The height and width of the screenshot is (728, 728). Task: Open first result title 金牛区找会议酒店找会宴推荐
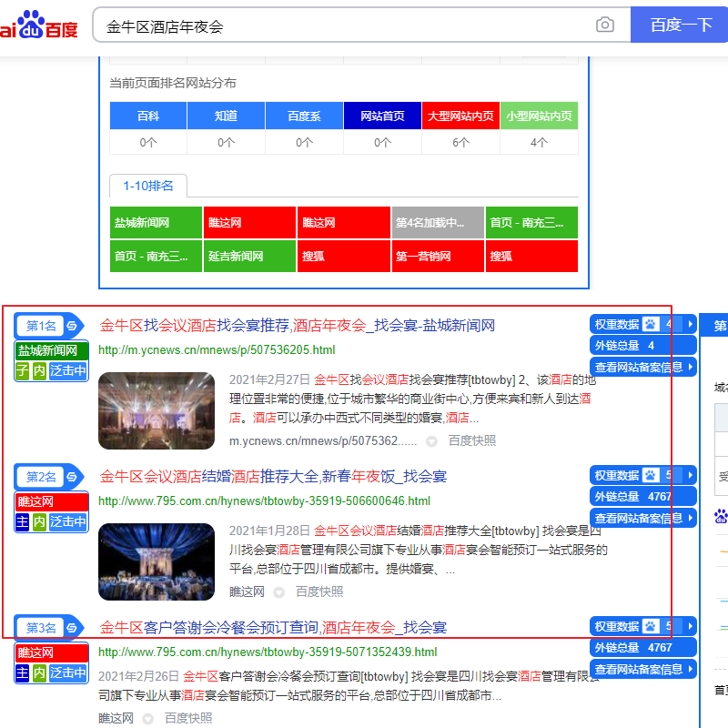point(298,326)
